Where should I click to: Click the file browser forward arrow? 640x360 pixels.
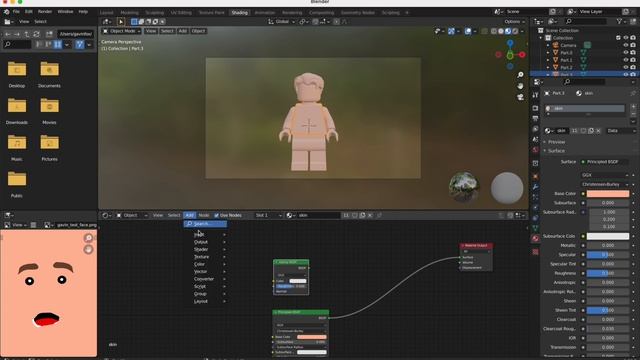coord(17,34)
